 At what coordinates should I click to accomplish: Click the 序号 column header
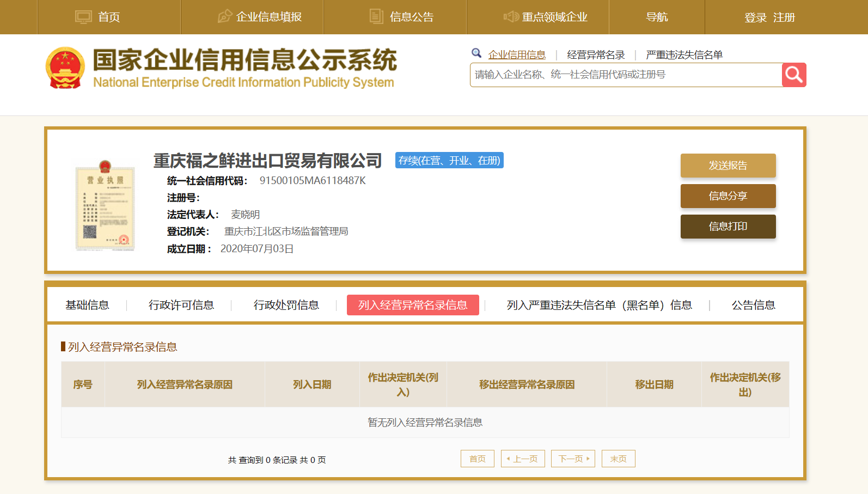[x=83, y=385]
